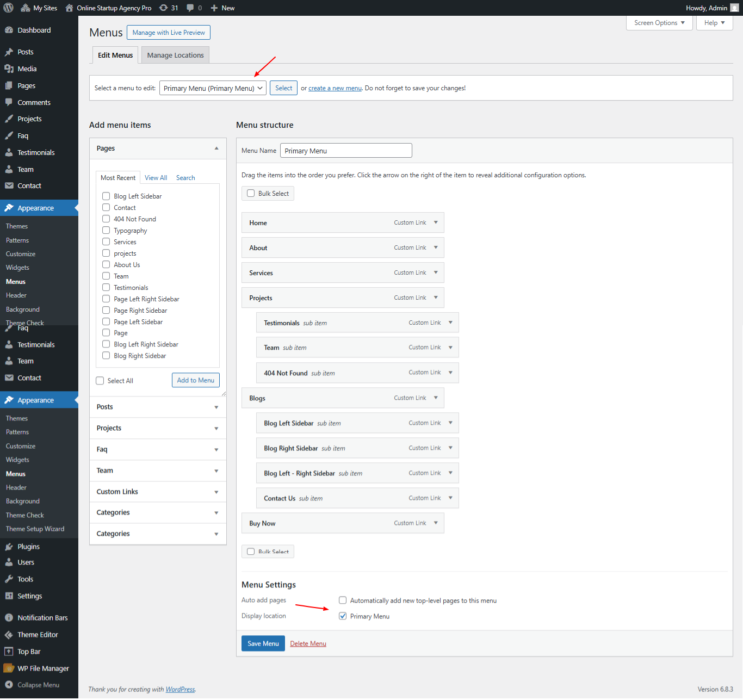Click the Delete Menu link
This screenshot has height=700, width=743.
pyautogui.click(x=308, y=643)
